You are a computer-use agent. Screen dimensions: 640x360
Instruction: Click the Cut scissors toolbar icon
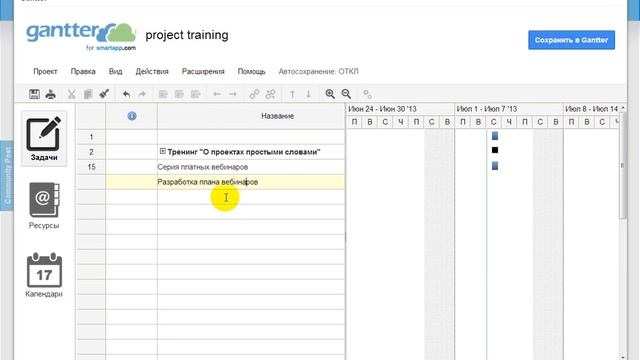[x=71, y=94]
